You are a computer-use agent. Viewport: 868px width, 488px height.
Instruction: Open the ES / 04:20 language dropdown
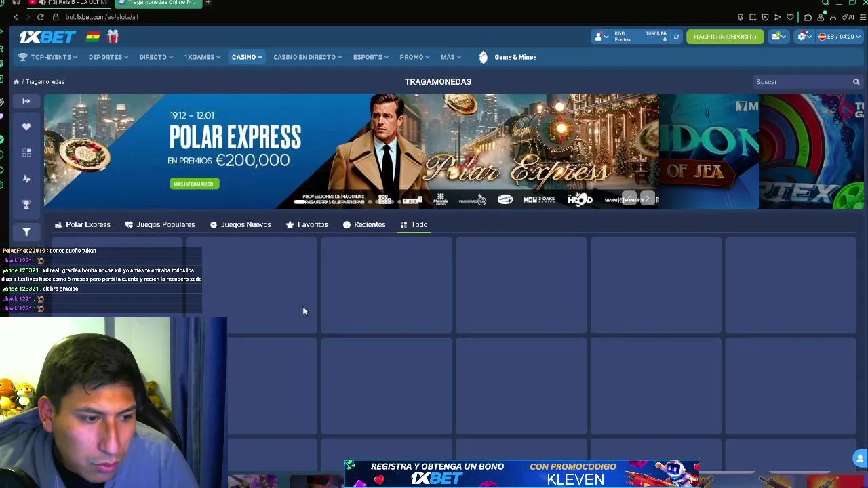(838, 37)
